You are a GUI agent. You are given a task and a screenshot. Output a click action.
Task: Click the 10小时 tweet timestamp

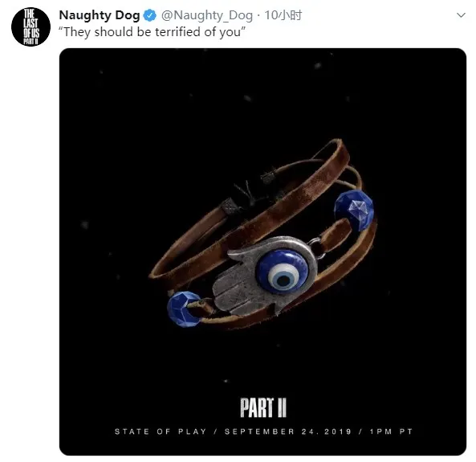(x=283, y=15)
